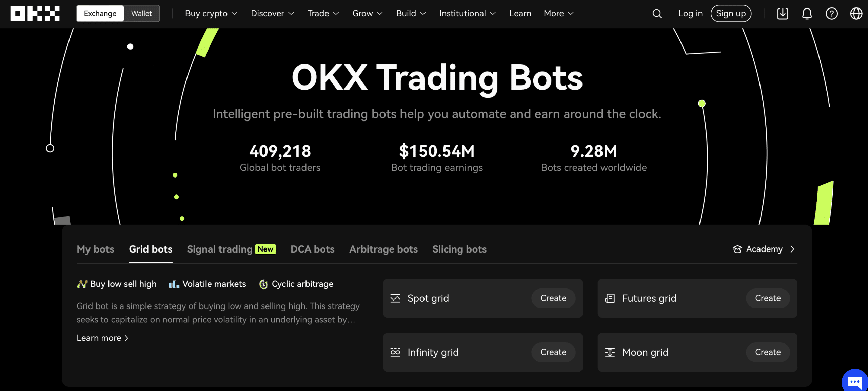Click the Futures grid icon
The width and height of the screenshot is (868, 391).
pyautogui.click(x=610, y=298)
